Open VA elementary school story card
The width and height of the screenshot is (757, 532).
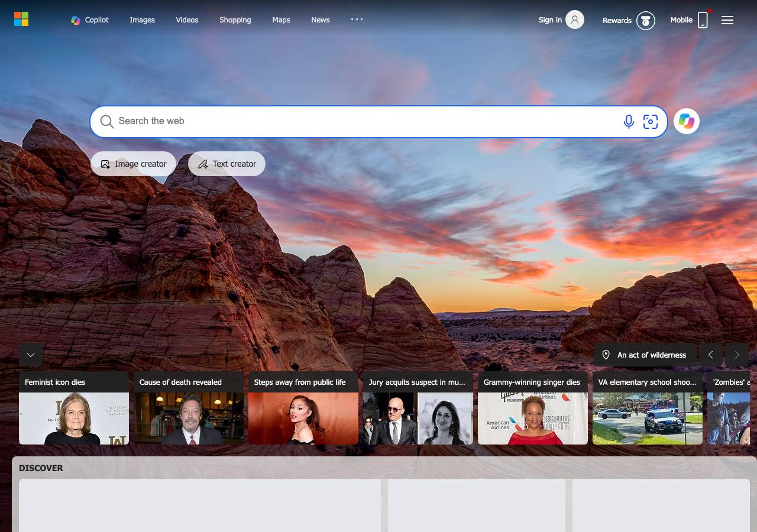pos(648,408)
